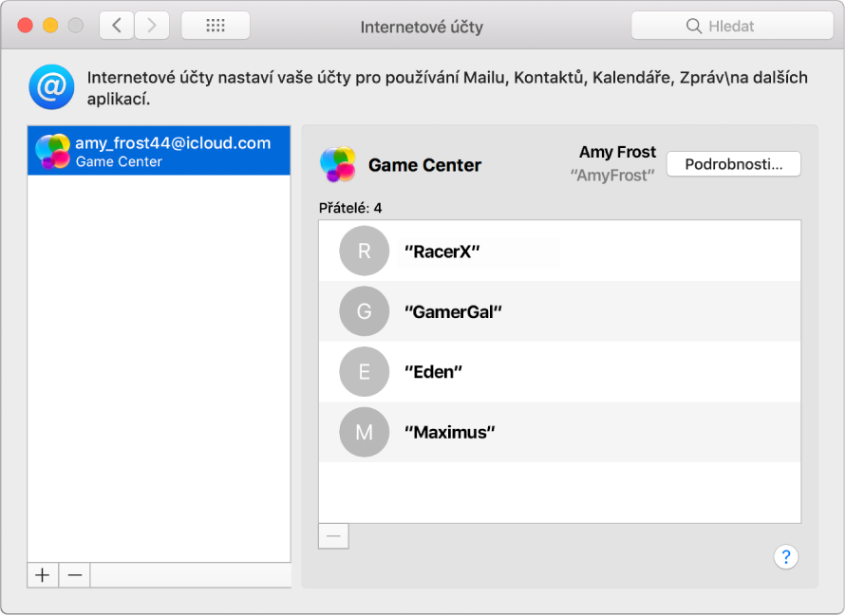Click the Amy Frost name label
846x616 pixels.
pos(618,152)
